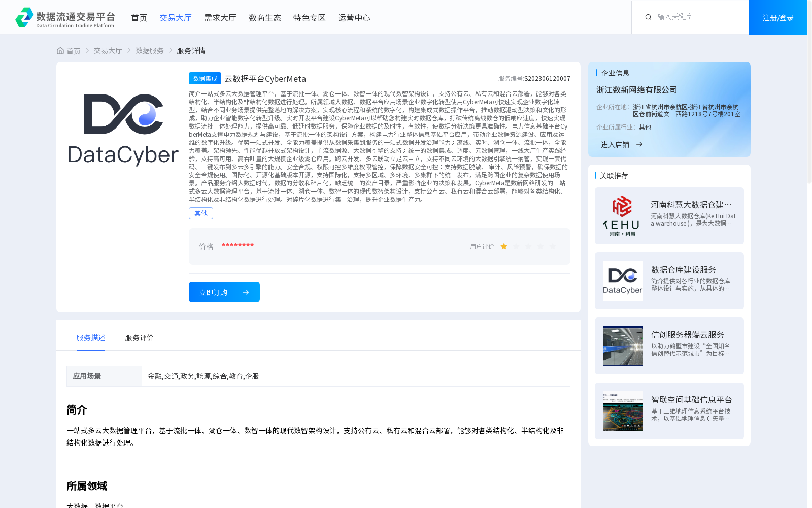Viewport: 812px width, 508px height.
Task: Click the home icon in the breadcrumb
Action: [60, 51]
